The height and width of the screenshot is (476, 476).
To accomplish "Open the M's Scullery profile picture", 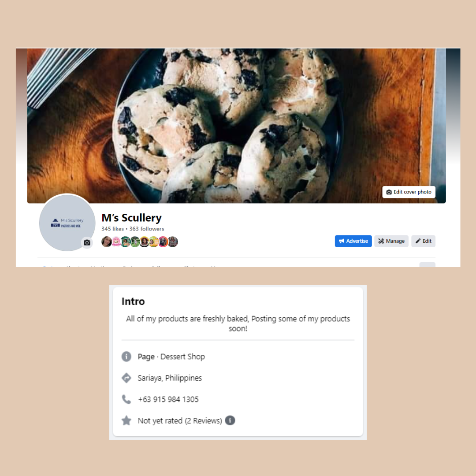I will pos(67,223).
